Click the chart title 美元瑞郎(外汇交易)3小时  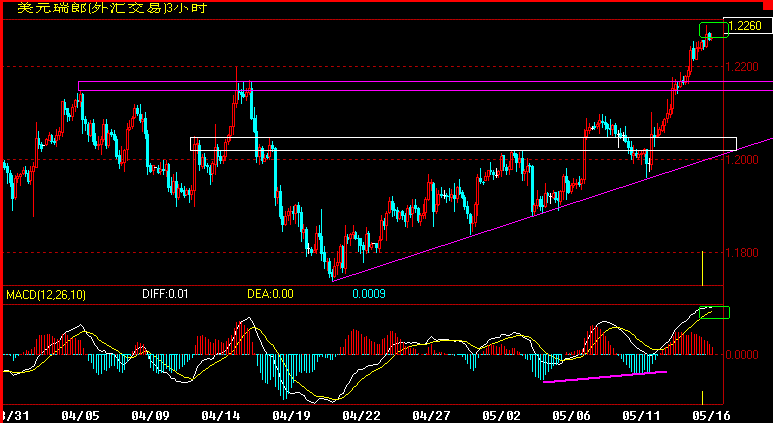tap(112, 8)
